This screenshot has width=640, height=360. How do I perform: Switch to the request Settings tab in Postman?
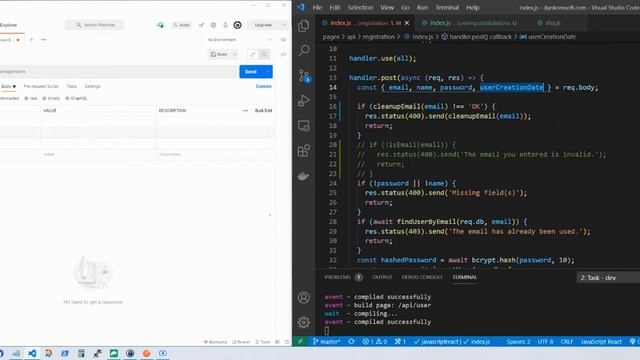(x=92, y=87)
